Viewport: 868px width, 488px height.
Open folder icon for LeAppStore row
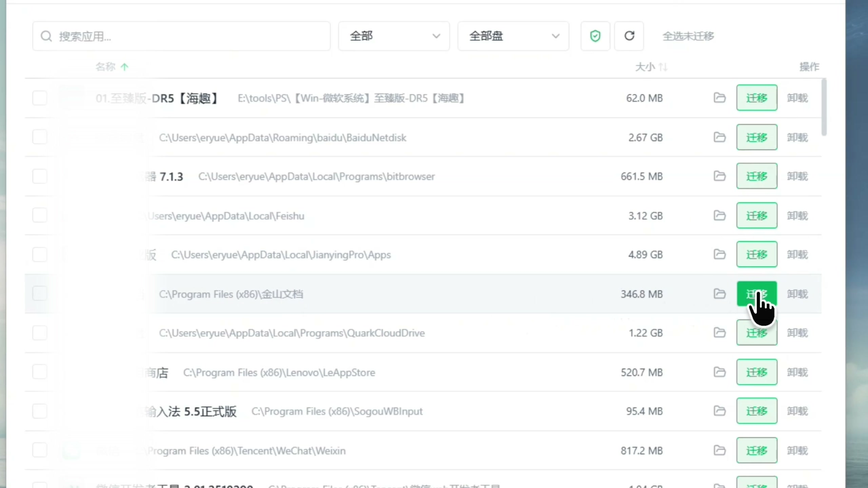coord(719,372)
